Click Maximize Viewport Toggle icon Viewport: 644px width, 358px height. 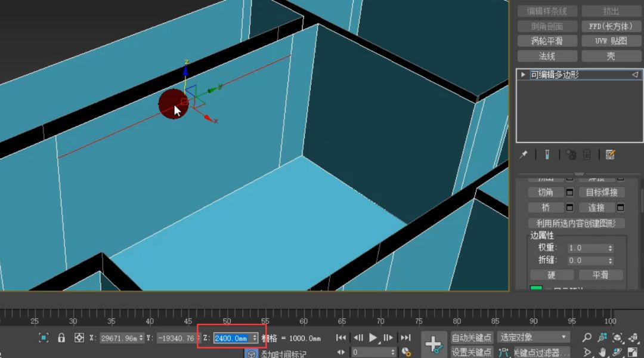633,352
